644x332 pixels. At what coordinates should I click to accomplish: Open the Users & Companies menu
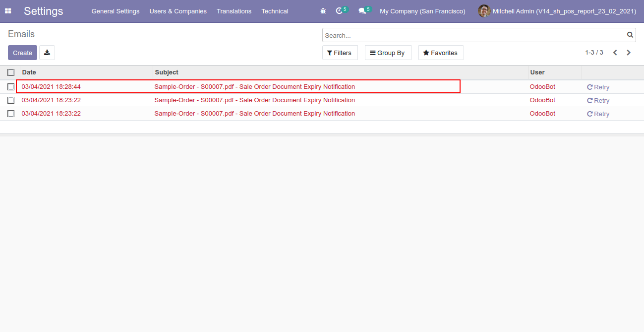pos(178,11)
